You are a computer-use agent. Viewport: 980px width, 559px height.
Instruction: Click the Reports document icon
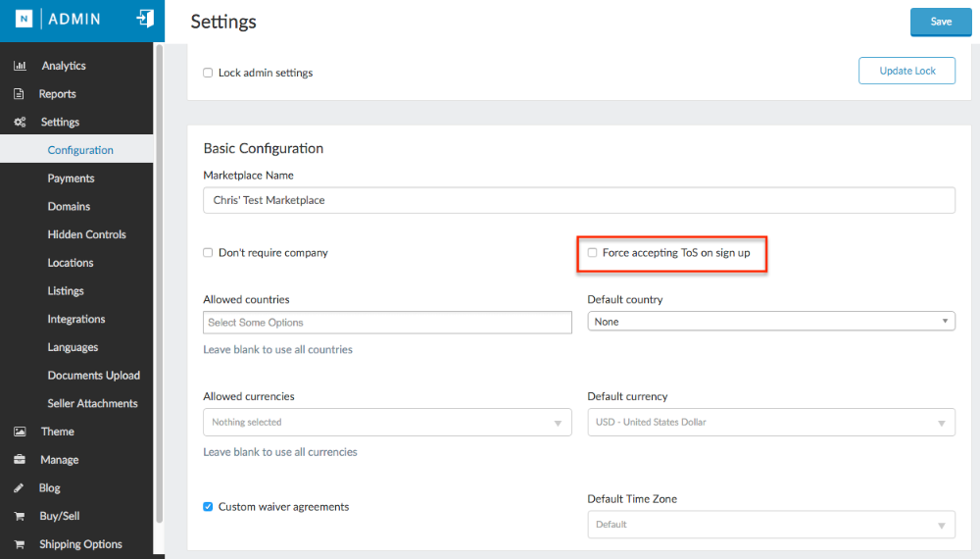19,94
